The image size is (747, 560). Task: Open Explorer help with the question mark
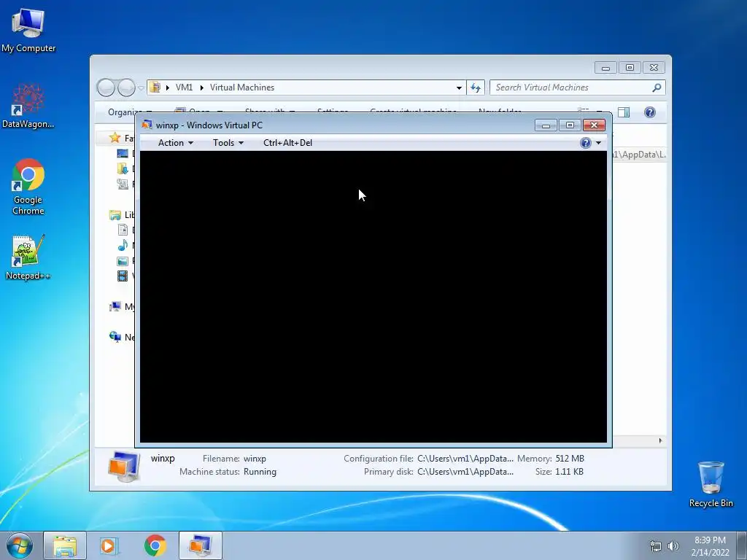click(650, 112)
